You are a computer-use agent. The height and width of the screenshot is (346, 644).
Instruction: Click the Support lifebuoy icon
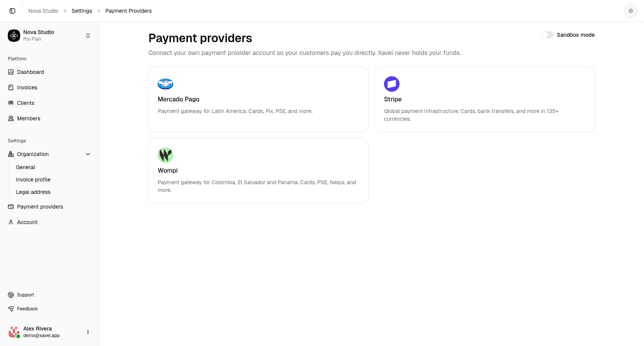click(x=11, y=295)
